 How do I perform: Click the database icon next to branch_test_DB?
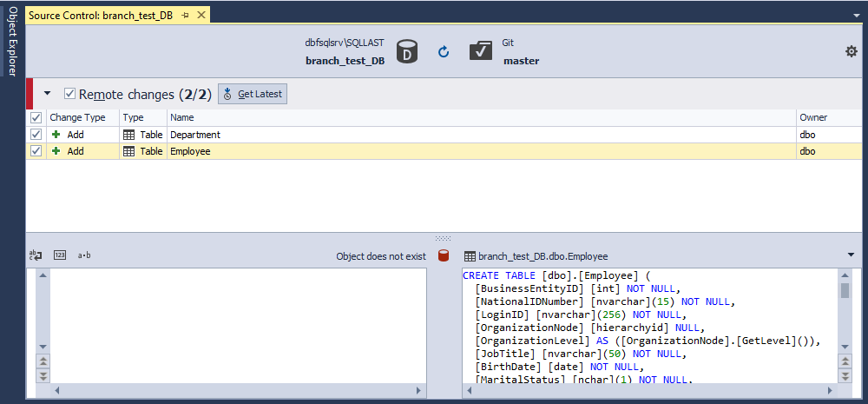coord(407,51)
